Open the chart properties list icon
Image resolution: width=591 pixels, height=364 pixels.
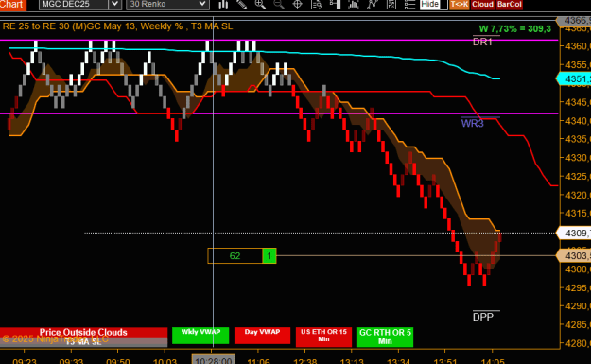coord(409,4)
